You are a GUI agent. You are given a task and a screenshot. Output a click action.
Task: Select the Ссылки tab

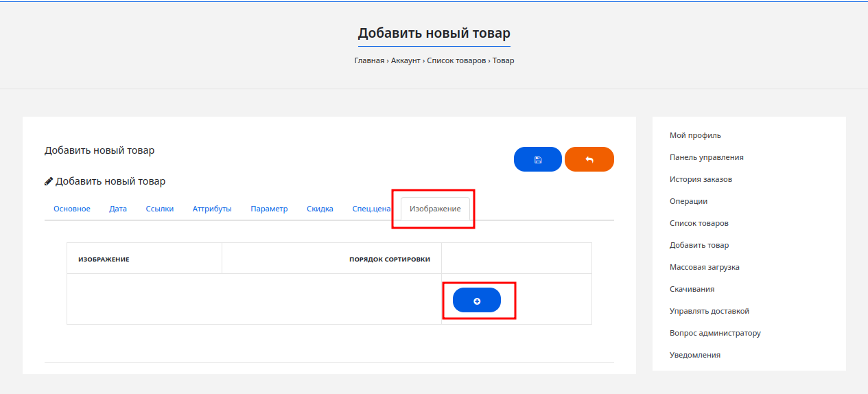point(160,209)
